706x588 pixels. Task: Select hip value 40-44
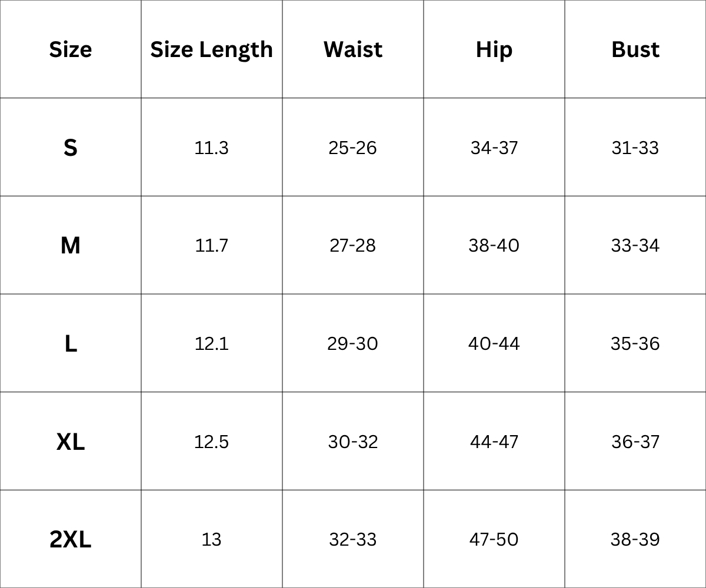pos(494,343)
